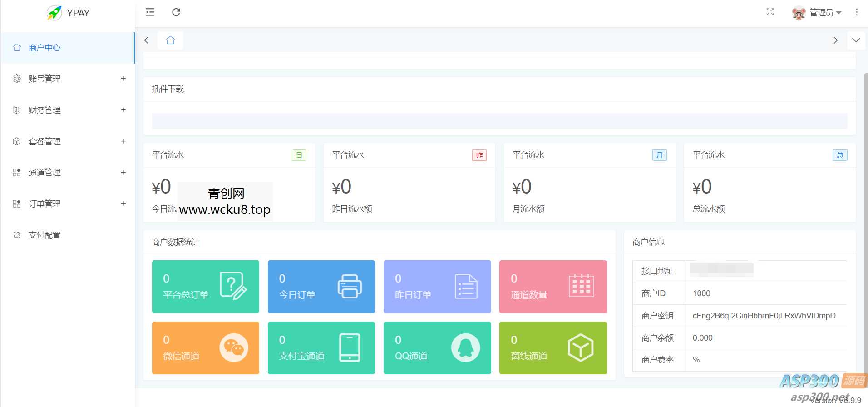Viewport: 868px width, 407px height.
Task: Expand the 套餐管理 sidebar menu
Action: coord(68,142)
